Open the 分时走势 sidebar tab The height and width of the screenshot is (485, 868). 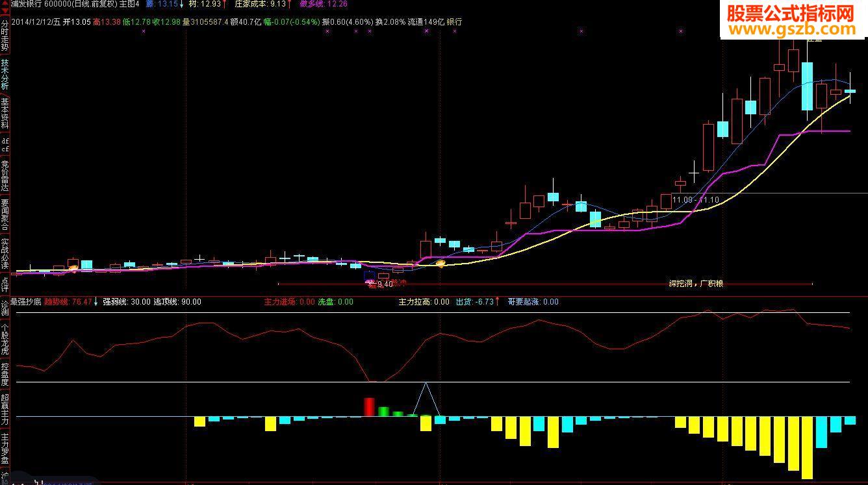coord(5,34)
